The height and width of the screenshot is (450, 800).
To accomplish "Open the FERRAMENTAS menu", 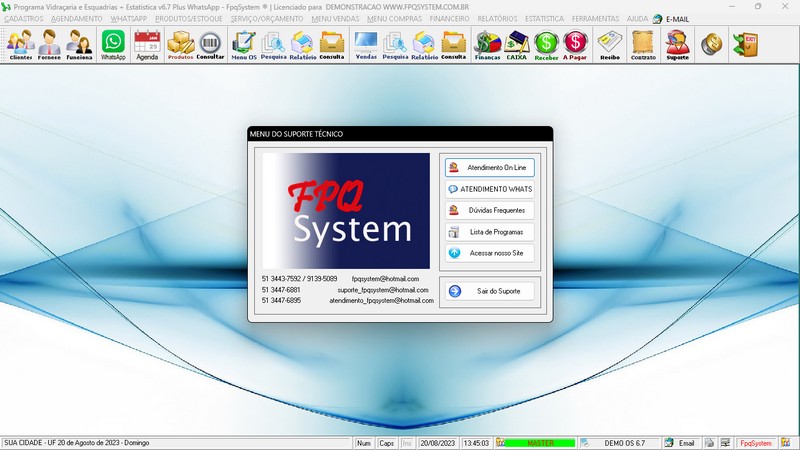I will (x=595, y=19).
